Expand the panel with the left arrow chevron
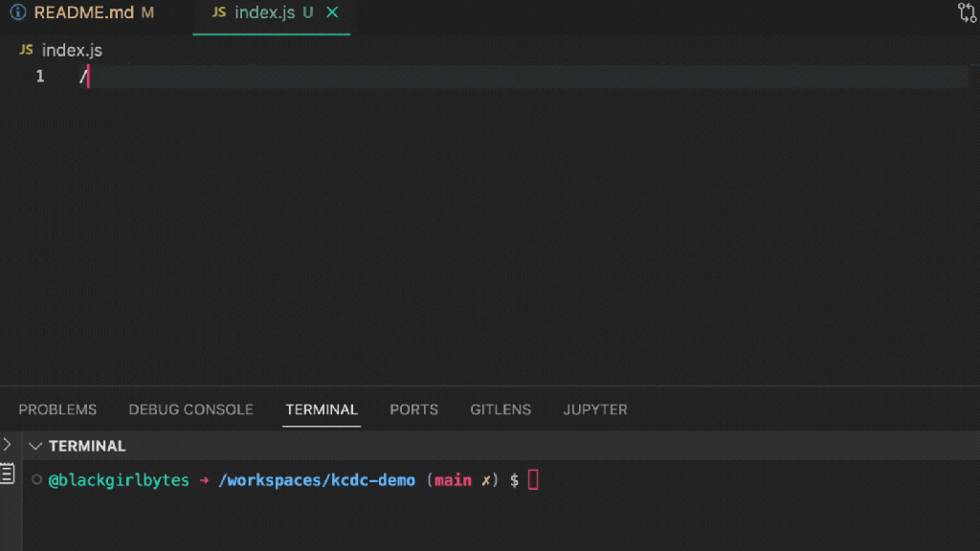This screenshot has height=551, width=980. 8,442
